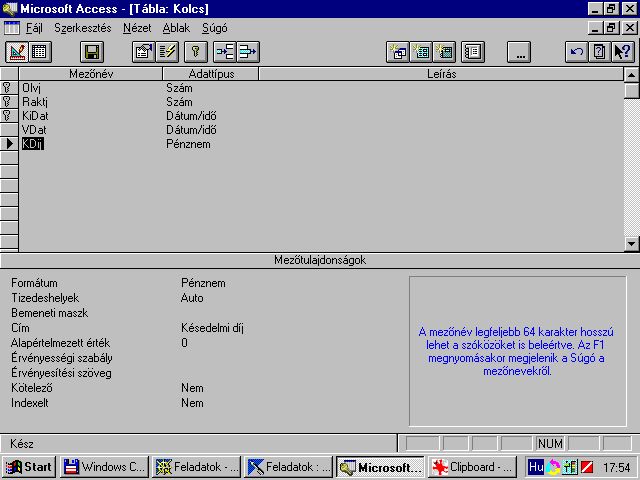Open the Windows Start button
Screen dimensions: 640x480
29,467
